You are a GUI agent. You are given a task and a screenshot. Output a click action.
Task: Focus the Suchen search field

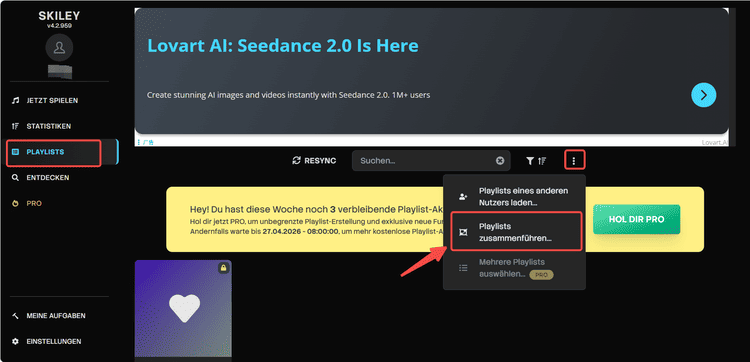click(x=431, y=161)
